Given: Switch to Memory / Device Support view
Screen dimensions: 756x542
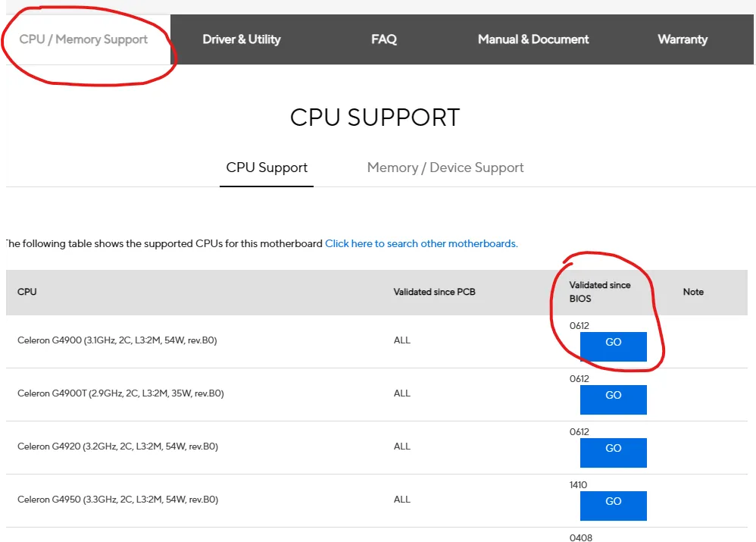Looking at the screenshot, I should [445, 167].
